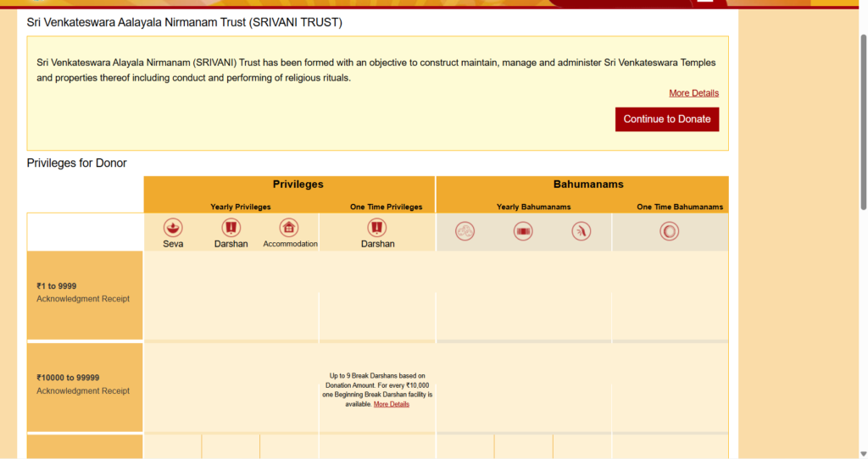This screenshot has height=459, width=868.
Task: Click the rightmost Yearly Bahumanams icon
Action: pyautogui.click(x=581, y=231)
